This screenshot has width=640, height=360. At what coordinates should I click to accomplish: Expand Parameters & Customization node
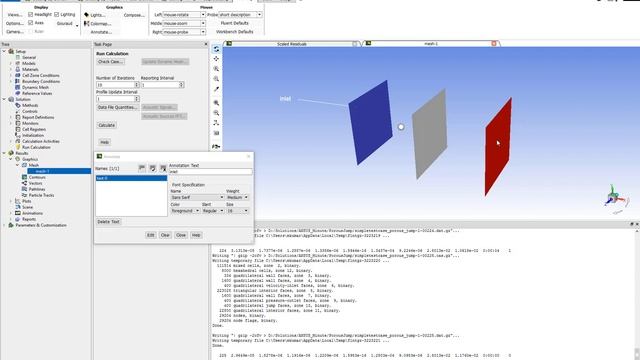pos(4,225)
